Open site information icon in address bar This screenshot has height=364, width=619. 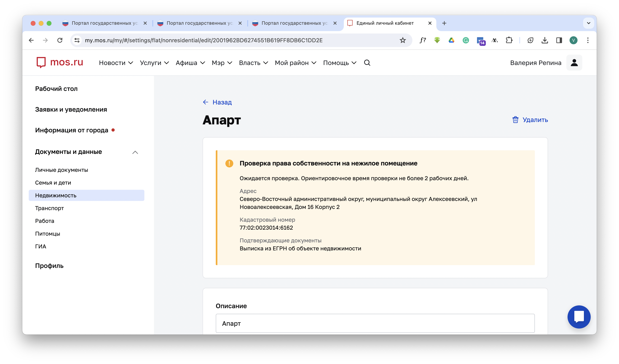click(x=77, y=40)
